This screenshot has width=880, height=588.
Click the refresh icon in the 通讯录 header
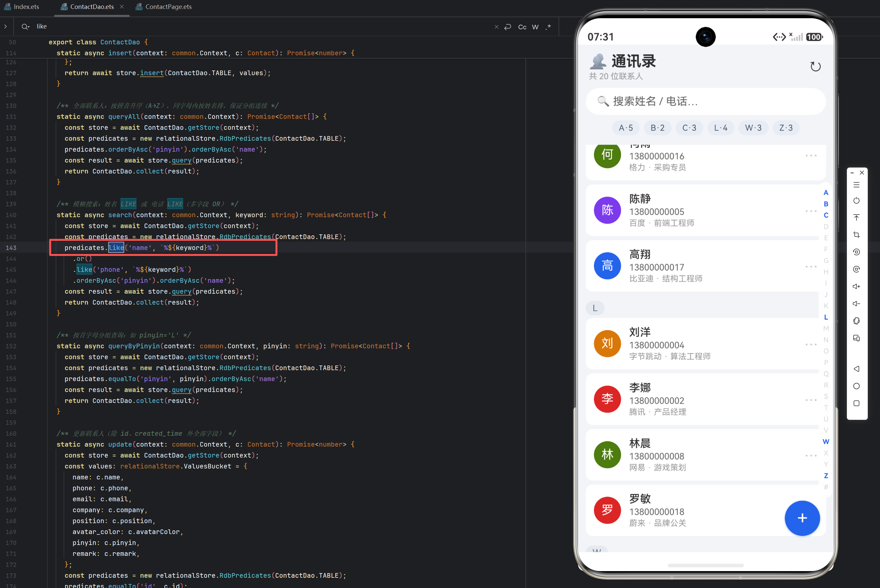815,67
